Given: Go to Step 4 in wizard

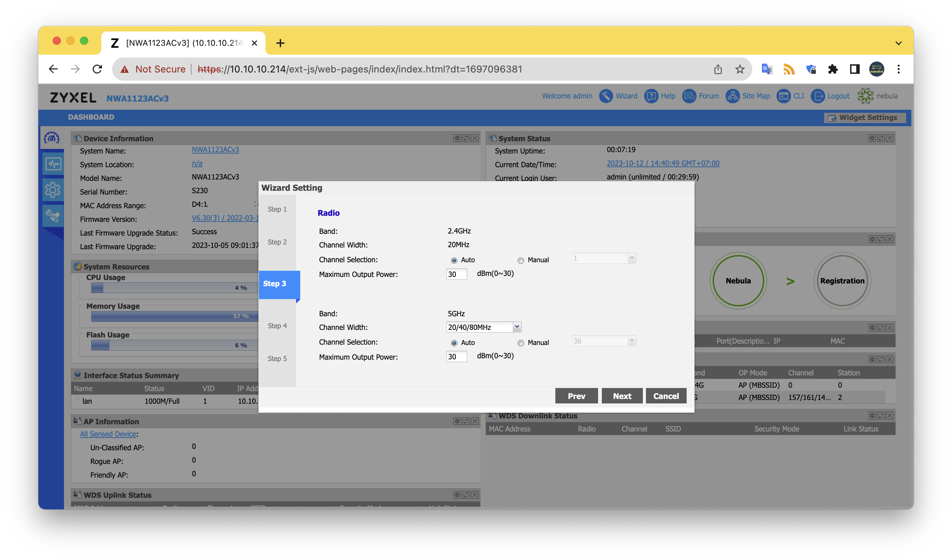Looking at the screenshot, I should click(x=277, y=326).
